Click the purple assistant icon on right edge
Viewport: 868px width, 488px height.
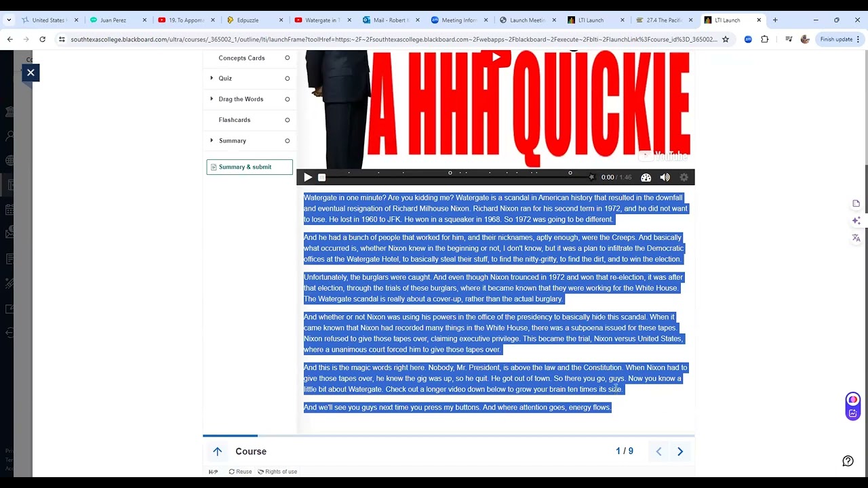click(x=853, y=400)
